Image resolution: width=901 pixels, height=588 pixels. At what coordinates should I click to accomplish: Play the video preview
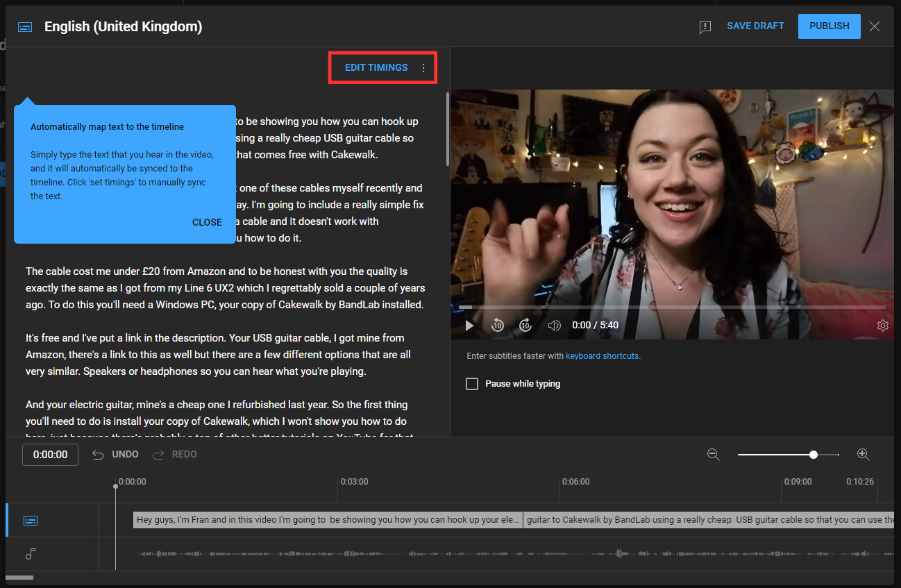click(x=469, y=325)
